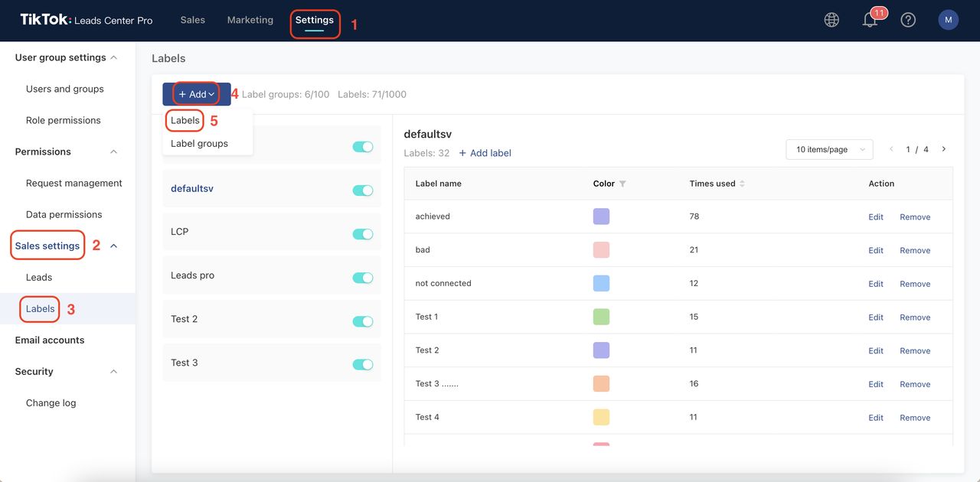This screenshot has width=980, height=482.
Task: Sort the table by Times used
Action: 740,183
